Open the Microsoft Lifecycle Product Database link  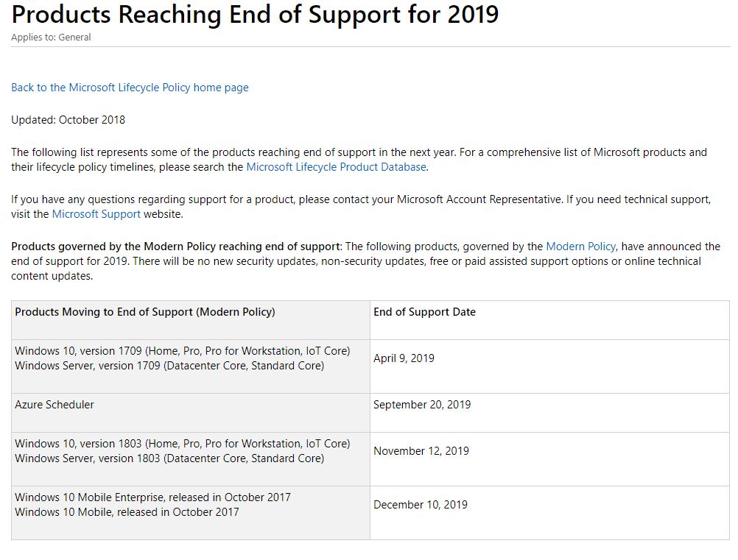[x=336, y=167]
